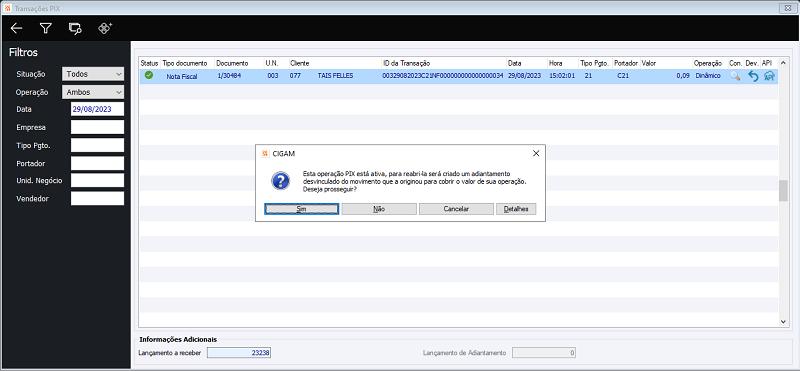Click the blue return arrow Dev. icon
Image resolution: width=800 pixels, height=371 pixels.
click(753, 76)
